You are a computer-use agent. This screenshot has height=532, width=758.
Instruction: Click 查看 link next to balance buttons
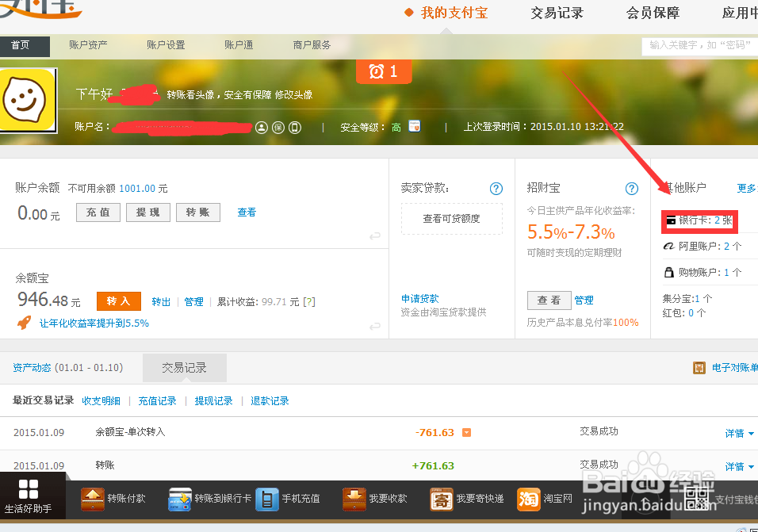pyautogui.click(x=247, y=212)
